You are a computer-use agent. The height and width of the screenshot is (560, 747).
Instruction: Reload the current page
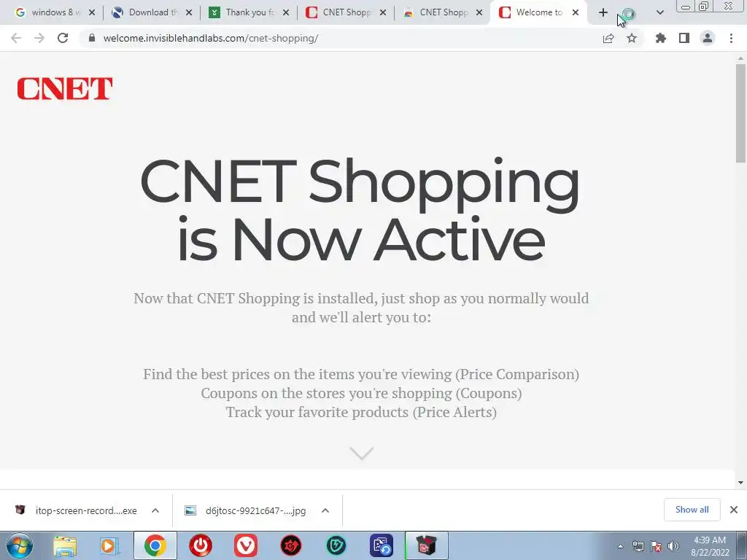click(x=63, y=38)
